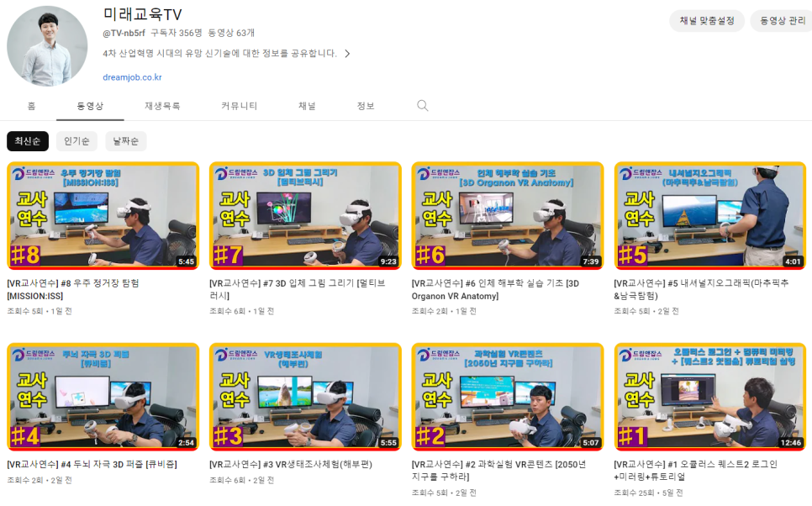Image resolution: width=812 pixels, height=506 pixels.
Task: Open the #1 오큘러스 로그인 tutorial thumbnail
Action: (x=710, y=397)
